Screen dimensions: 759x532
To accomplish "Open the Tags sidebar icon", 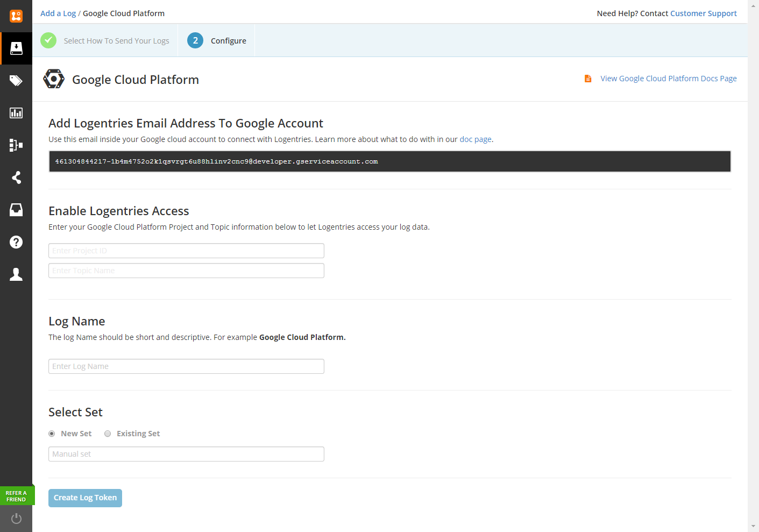I will 16,81.
